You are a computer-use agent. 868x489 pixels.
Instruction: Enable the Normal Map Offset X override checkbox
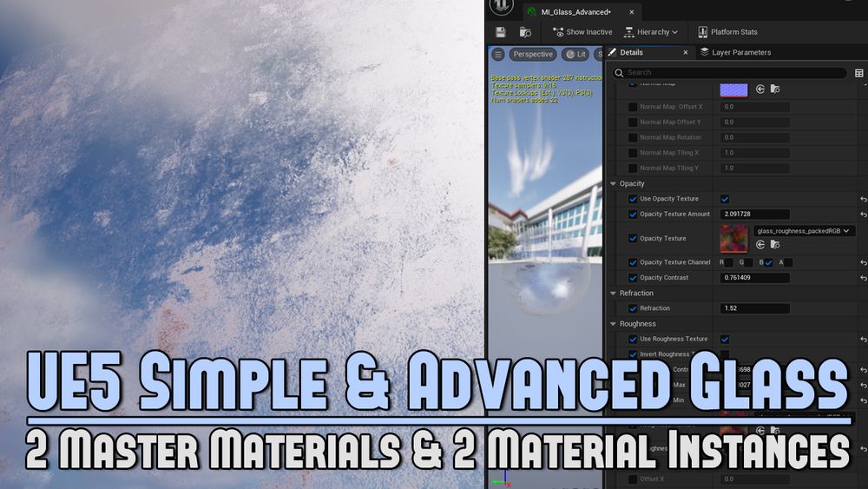click(x=633, y=107)
